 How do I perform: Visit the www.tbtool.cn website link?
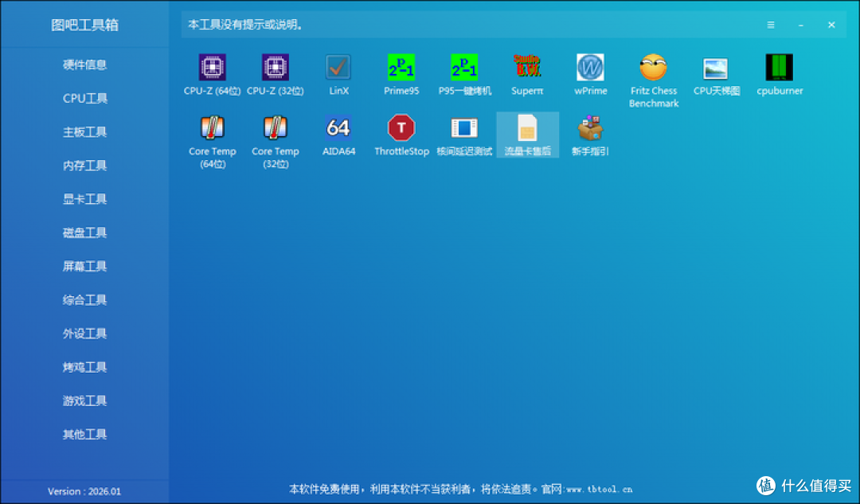click(599, 489)
